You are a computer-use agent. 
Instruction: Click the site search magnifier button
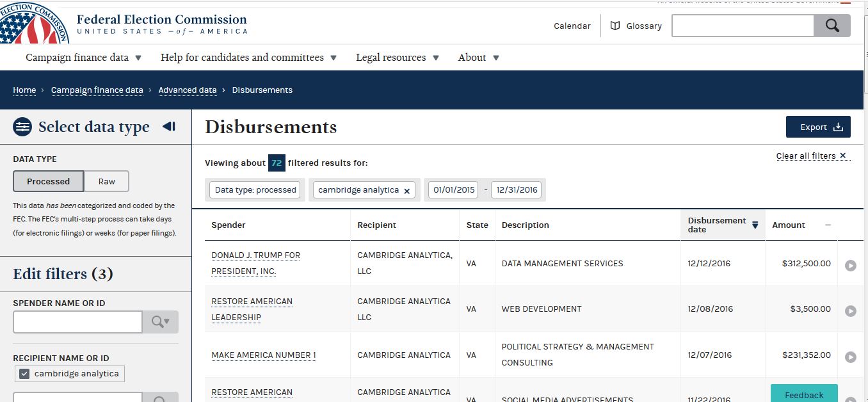pos(832,26)
